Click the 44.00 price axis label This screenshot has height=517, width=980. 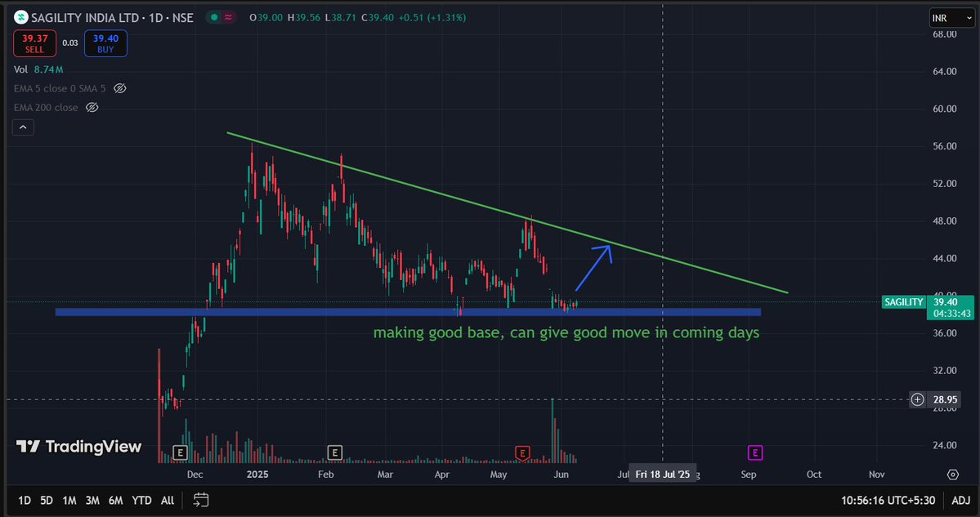click(942, 258)
